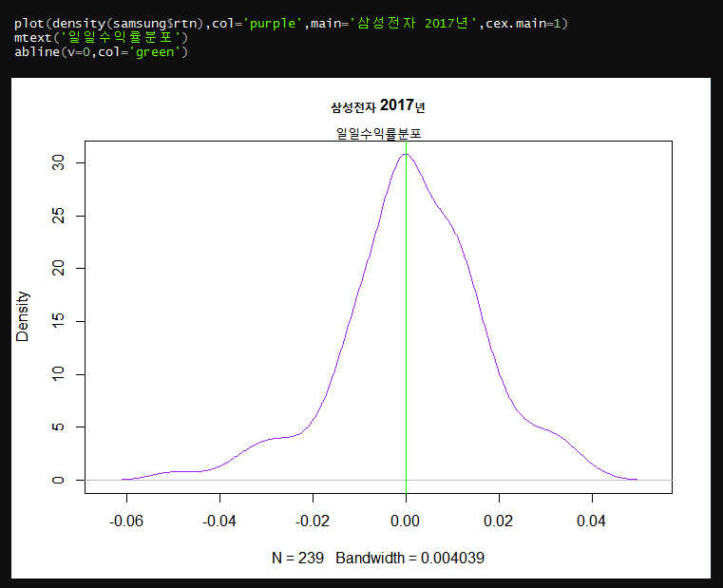The height and width of the screenshot is (588, 723).
Task: Click the y-axis tick label 30
Action: [x=59, y=162]
